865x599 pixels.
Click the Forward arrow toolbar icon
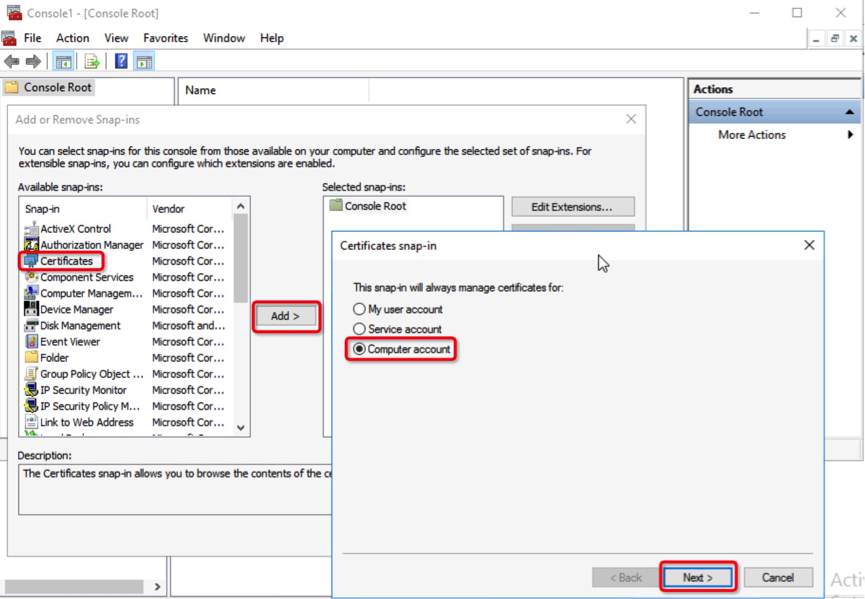tap(33, 62)
